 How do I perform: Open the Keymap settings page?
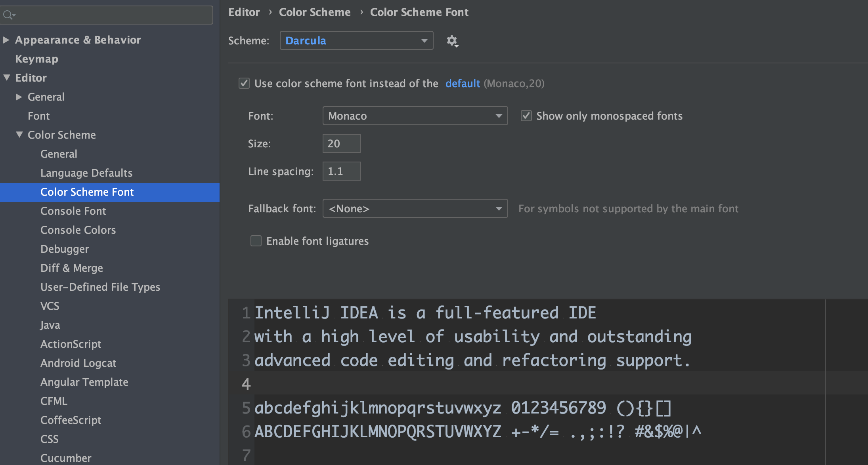(36, 59)
